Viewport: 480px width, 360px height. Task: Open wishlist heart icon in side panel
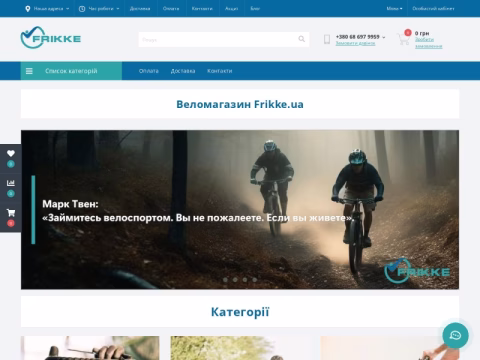point(11,153)
